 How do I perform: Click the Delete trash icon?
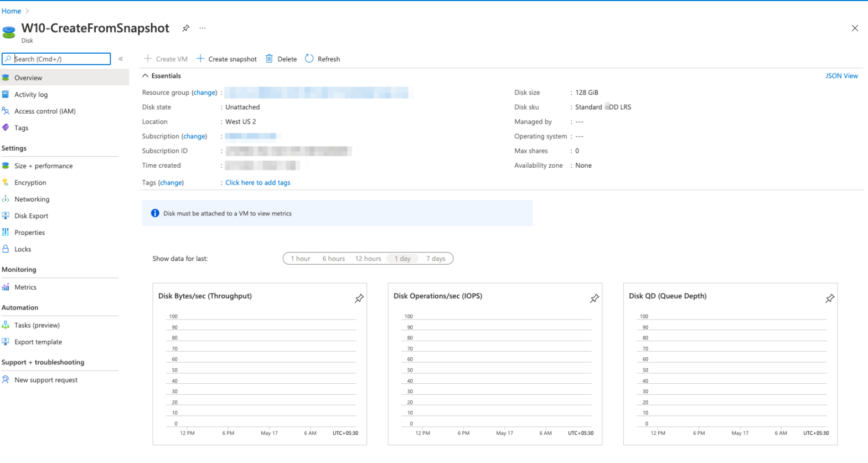270,59
